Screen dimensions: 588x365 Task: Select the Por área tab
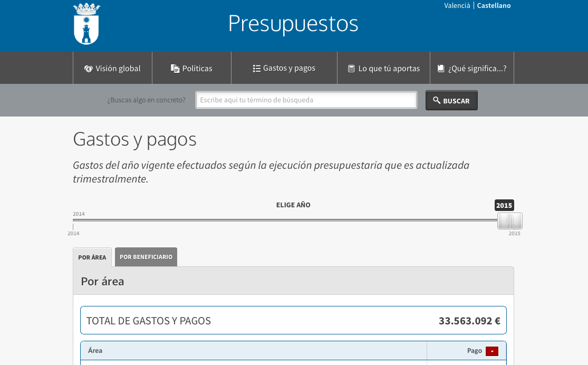click(92, 257)
